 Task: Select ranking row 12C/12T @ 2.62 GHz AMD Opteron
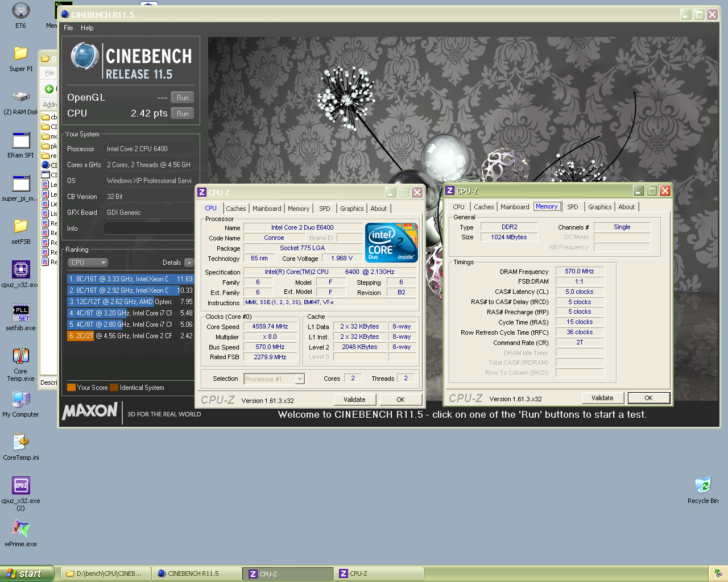(130, 302)
